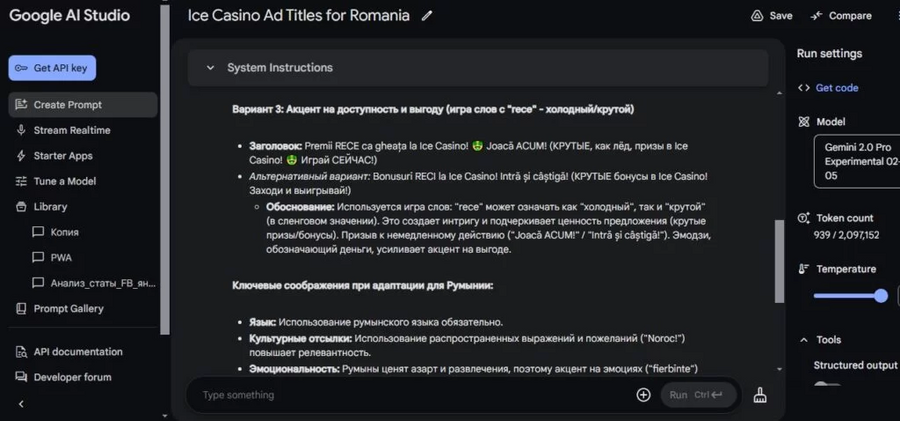900x421 pixels.
Task: Click the plus insert media icon
Action: pyautogui.click(x=643, y=395)
